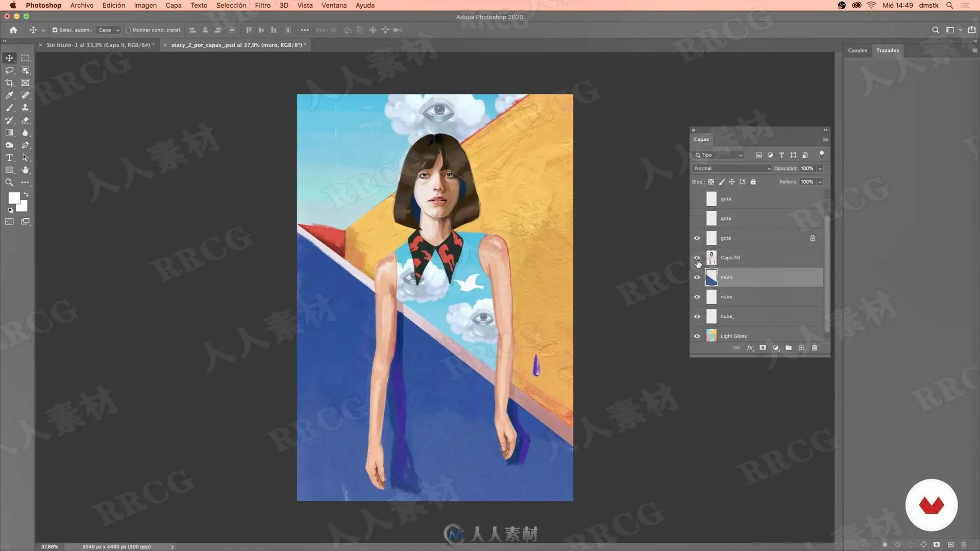
Task: Select the Lasso tool
Action: (x=9, y=70)
